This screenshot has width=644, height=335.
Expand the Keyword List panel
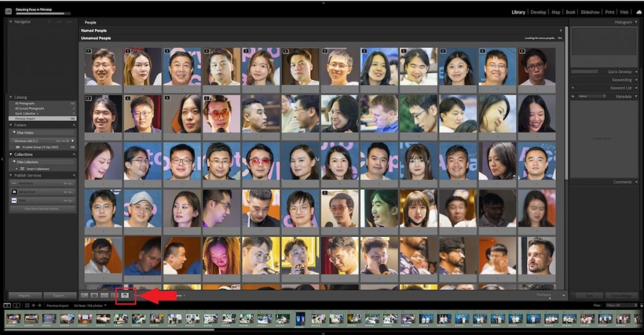(636, 88)
